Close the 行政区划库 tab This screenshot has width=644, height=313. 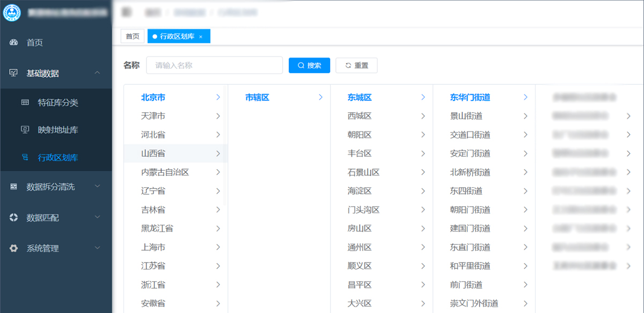click(201, 37)
